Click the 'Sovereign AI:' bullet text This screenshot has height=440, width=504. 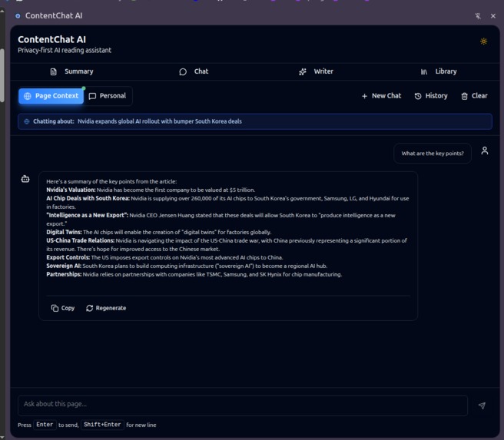pyautogui.click(x=64, y=266)
